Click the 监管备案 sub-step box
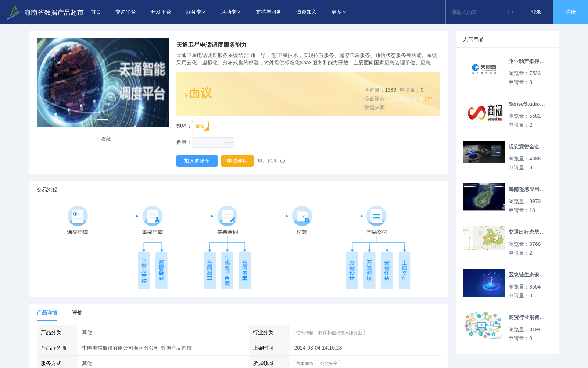The height and width of the screenshot is (368, 588). point(161,270)
